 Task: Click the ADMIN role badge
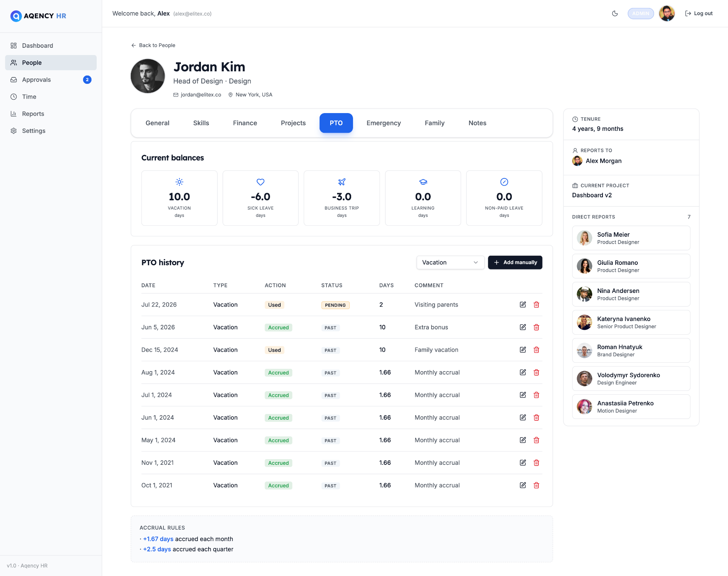pos(640,14)
